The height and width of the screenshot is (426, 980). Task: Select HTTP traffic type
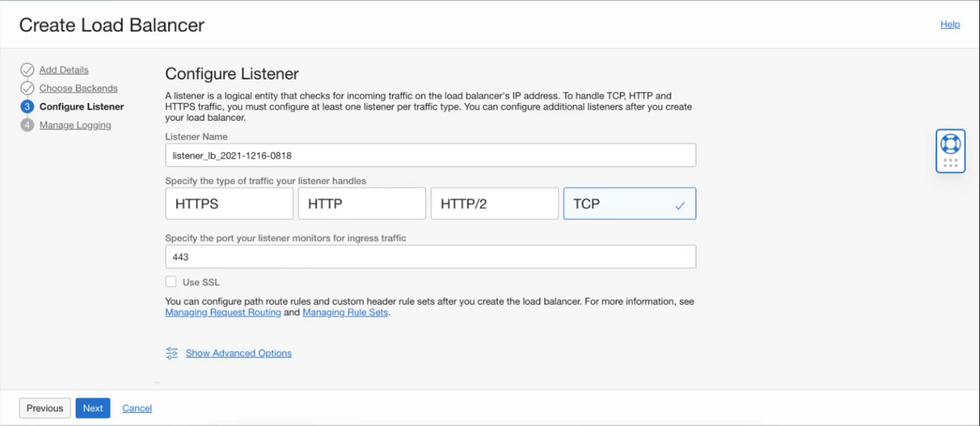pos(362,204)
